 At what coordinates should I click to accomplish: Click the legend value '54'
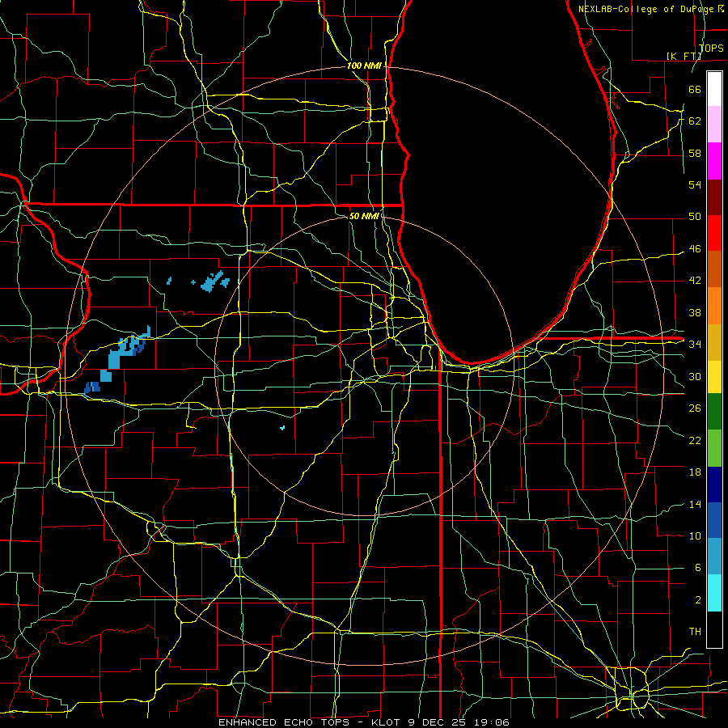(x=695, y=184)
